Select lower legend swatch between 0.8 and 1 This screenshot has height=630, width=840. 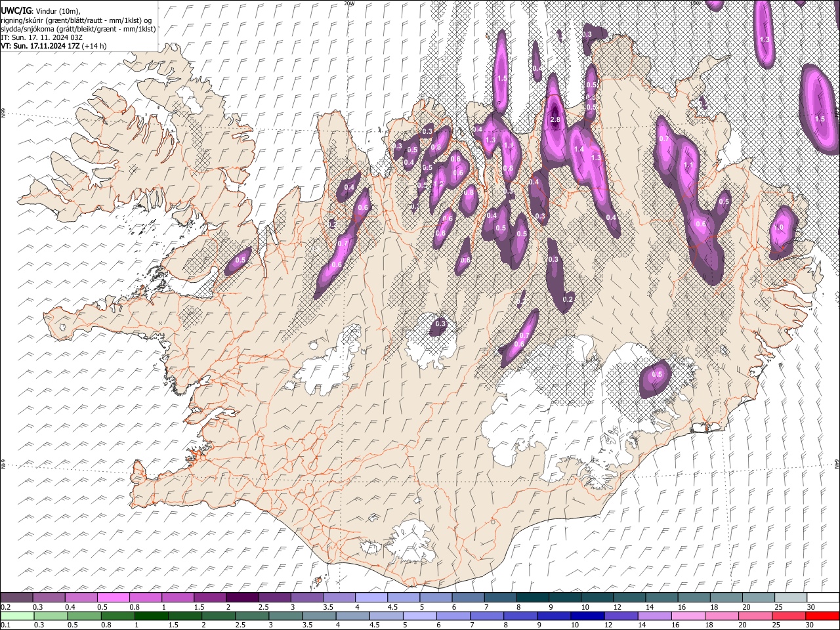pyautogui.click(x=119, y=616)
